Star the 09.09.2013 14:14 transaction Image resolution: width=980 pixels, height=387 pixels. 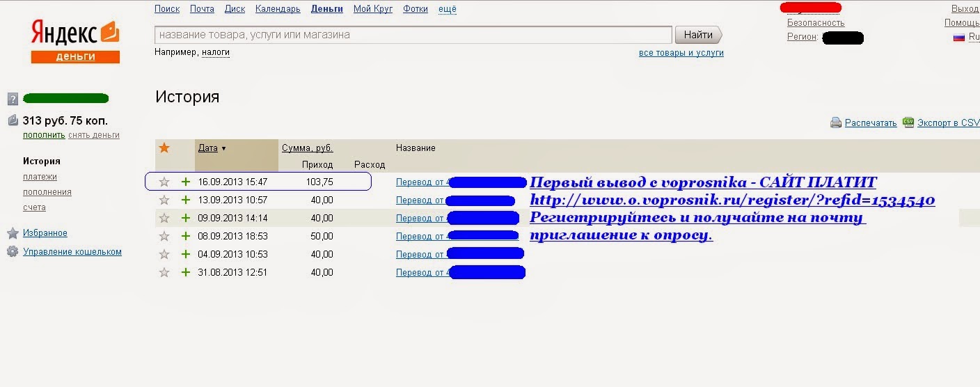coord(164,218)
